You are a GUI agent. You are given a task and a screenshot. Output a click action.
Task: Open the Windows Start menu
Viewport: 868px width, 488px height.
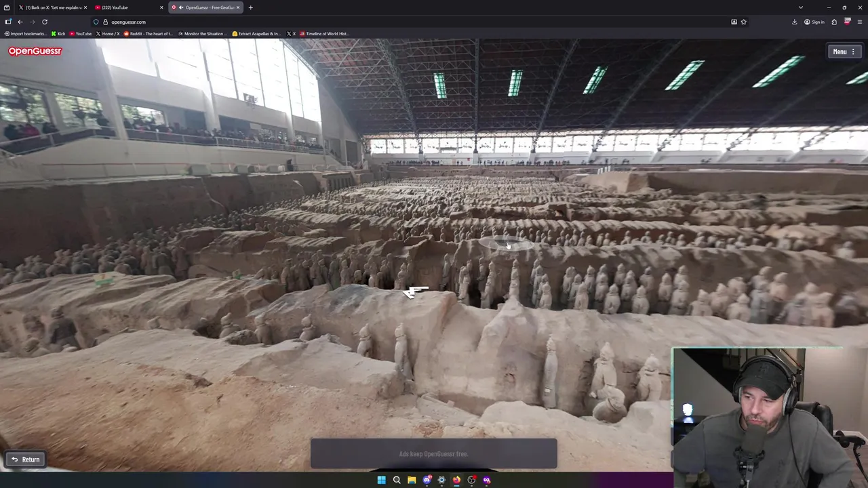pyautogui.click(x=381, y=480)
